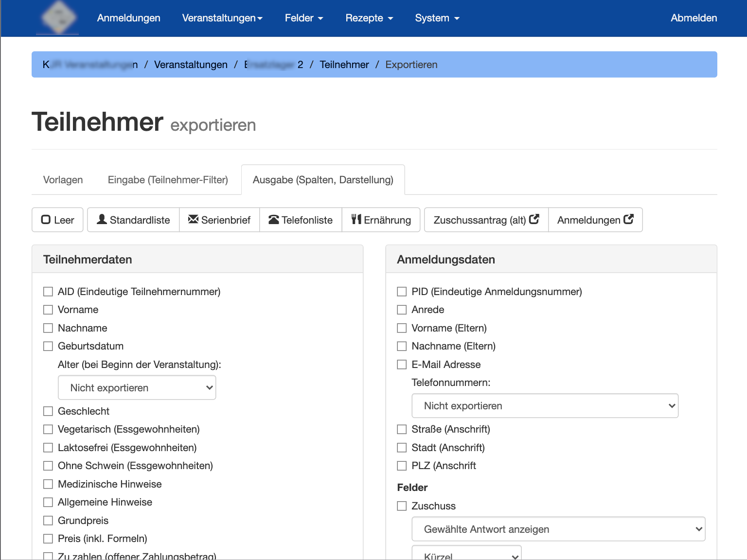Screen dimensions: 747x560
Task: Select the cutlery icon on Ernährung
Action: (356, 219)
